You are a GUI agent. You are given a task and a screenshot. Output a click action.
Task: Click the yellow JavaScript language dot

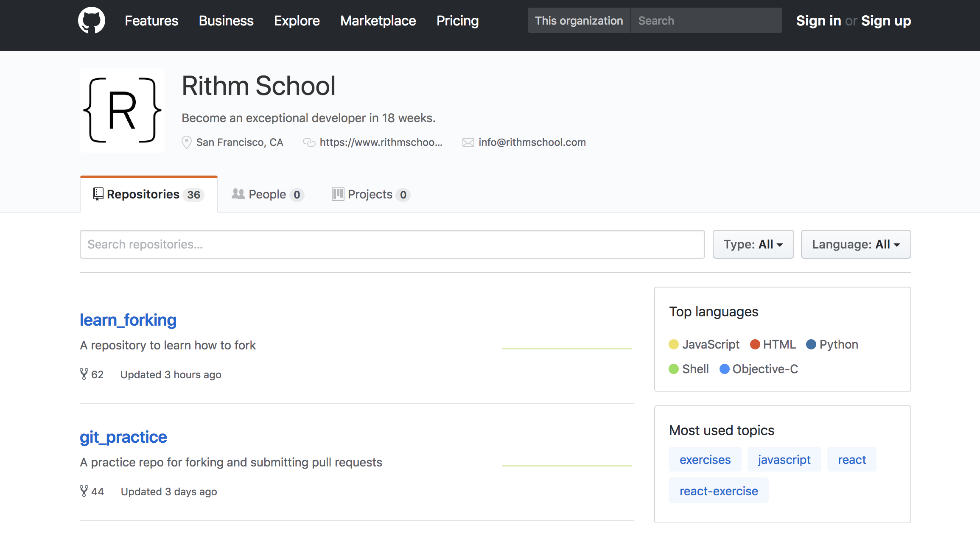pyautogui.click(x=673, y=344)
